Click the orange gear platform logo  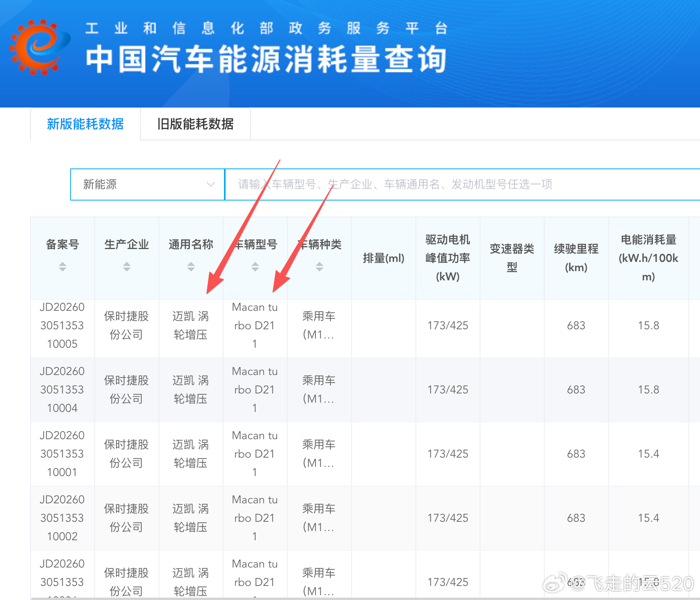[40, 47]
